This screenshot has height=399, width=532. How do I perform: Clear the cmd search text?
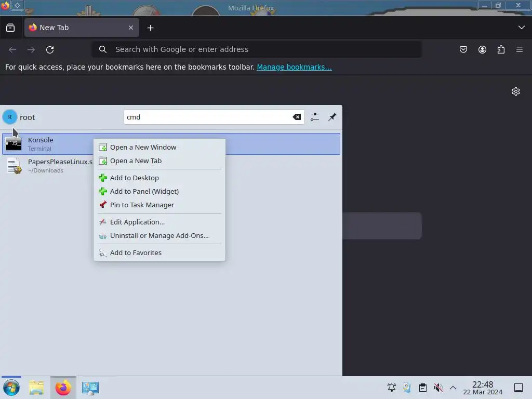pos(297,117)
